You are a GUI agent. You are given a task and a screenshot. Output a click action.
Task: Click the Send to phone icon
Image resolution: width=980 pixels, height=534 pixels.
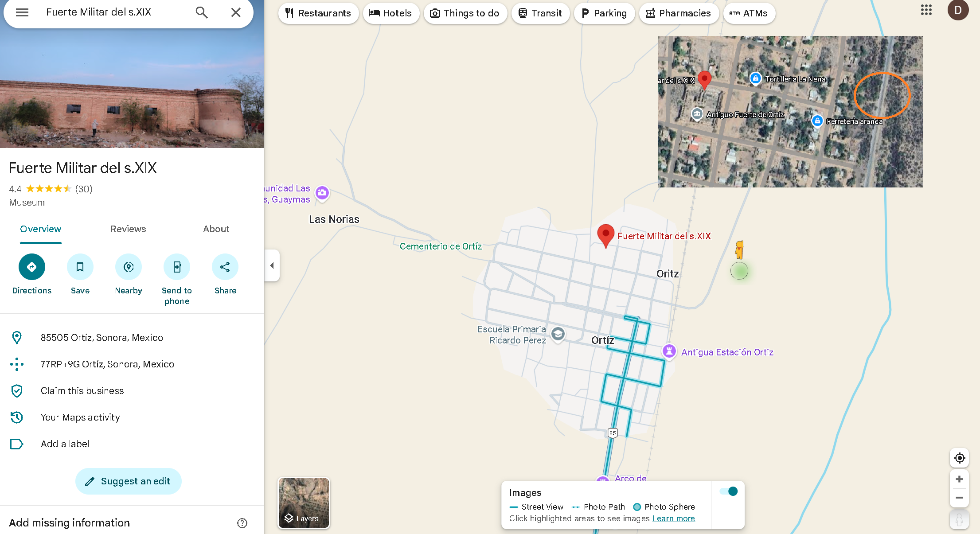[177, 267]
